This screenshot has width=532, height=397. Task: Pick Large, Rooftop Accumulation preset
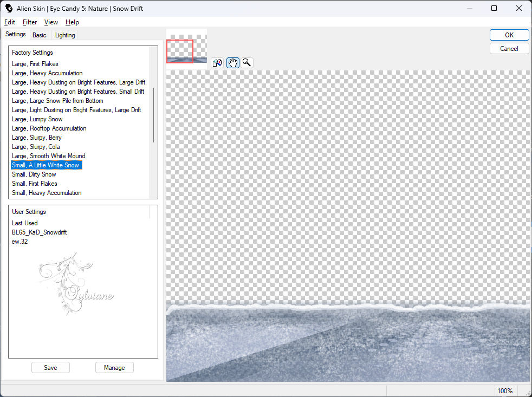pos(49,128)
